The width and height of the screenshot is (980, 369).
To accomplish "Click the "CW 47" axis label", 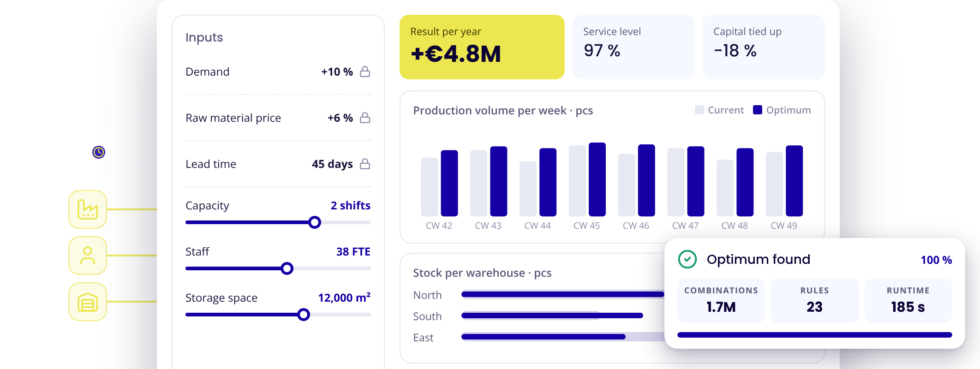I will click(685, 226).
